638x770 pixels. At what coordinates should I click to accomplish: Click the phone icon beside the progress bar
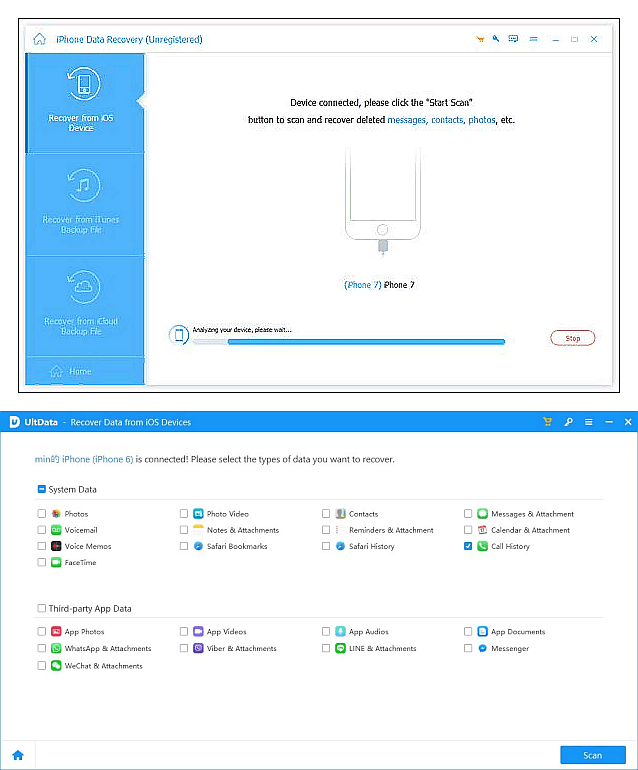(x=179, y=335)
